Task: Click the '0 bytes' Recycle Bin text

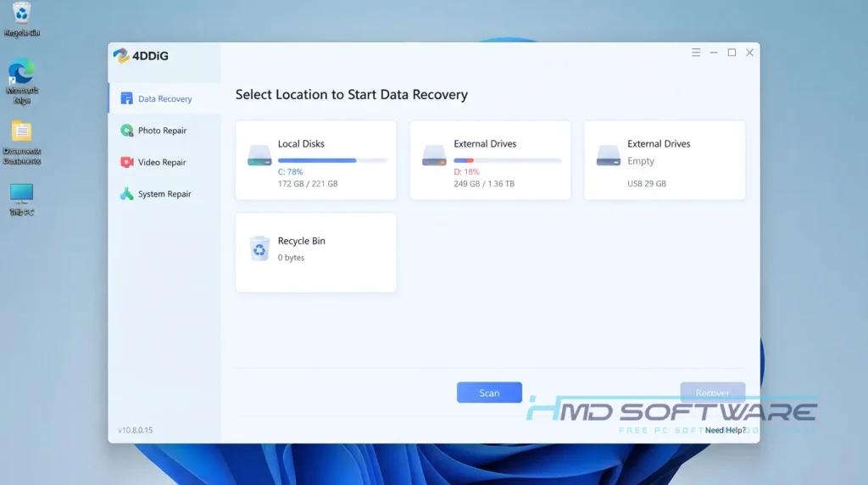Action: 291,258
